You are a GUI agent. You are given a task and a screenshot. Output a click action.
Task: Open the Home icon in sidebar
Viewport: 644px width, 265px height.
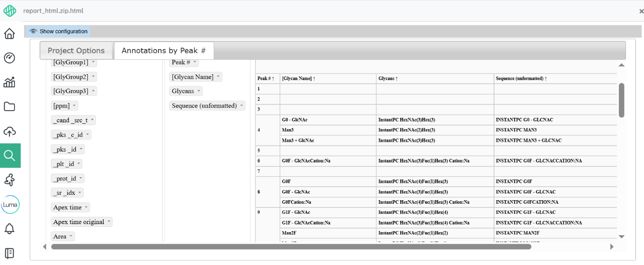[9, 34]
